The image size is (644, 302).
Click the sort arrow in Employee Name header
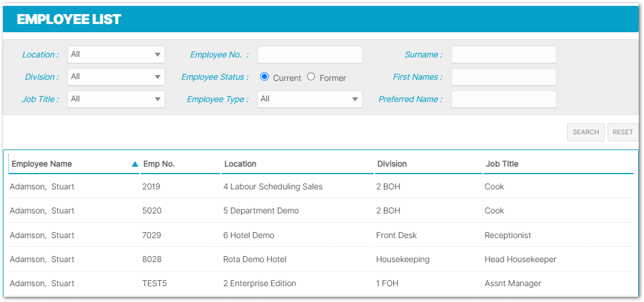(135, 164)
